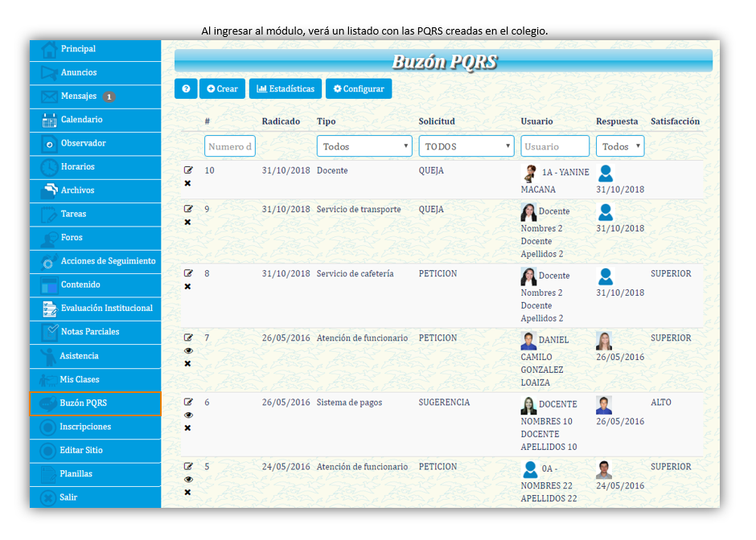Open Mis Clases from the sidebar
Viewport: 756px width, 540px height.
point(95,380)
